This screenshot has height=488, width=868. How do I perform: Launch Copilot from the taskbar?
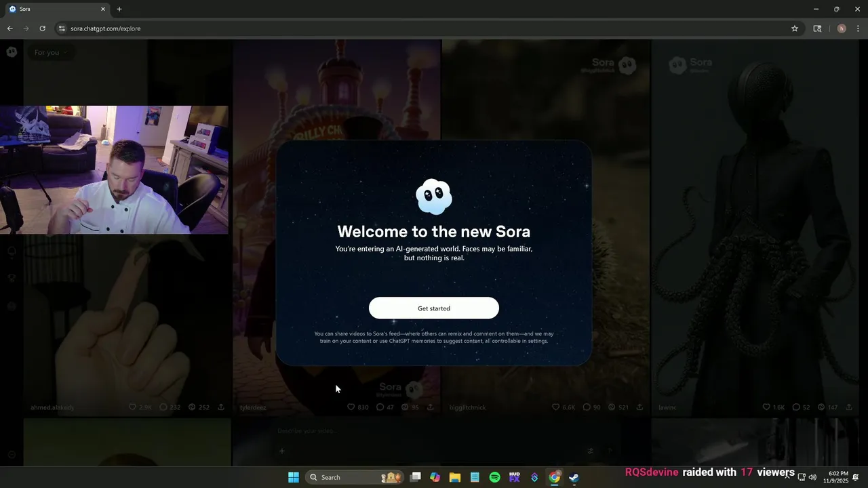pos(435,477)
